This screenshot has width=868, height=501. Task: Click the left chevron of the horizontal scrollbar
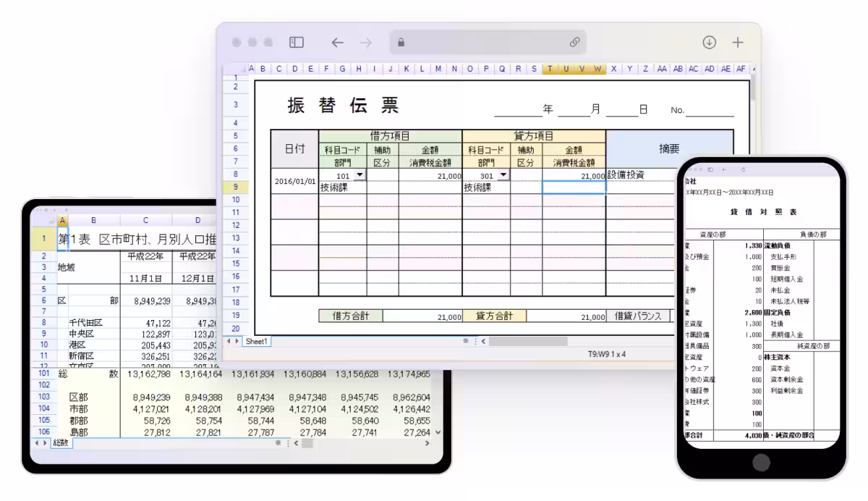click(483, 341)
